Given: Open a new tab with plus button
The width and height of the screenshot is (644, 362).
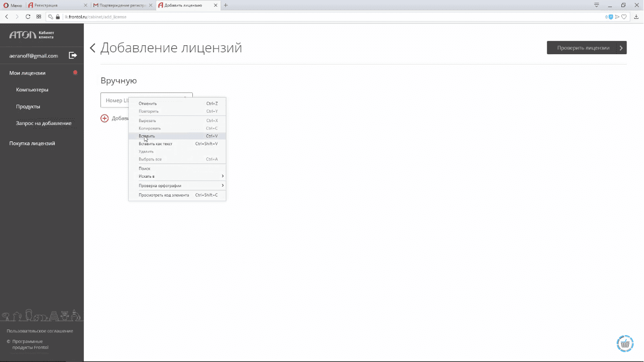Looking at the screenshot, I should (x=226, y=5).
